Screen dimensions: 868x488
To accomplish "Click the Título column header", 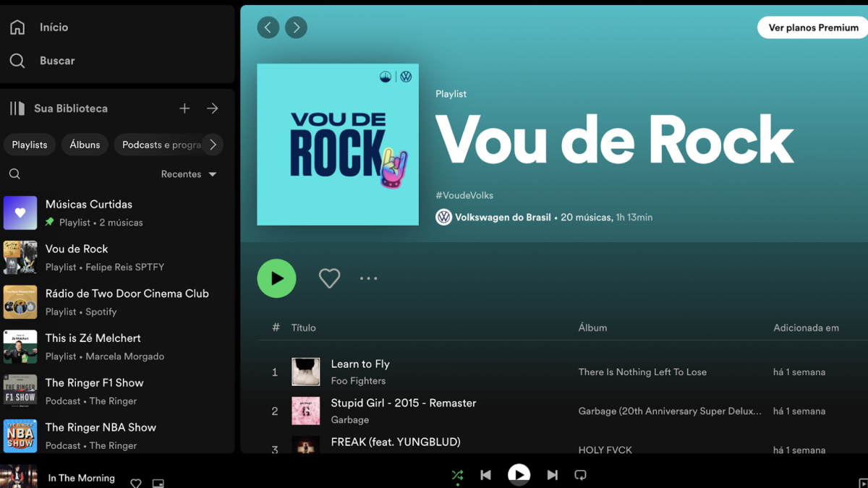I will (304, 328).
